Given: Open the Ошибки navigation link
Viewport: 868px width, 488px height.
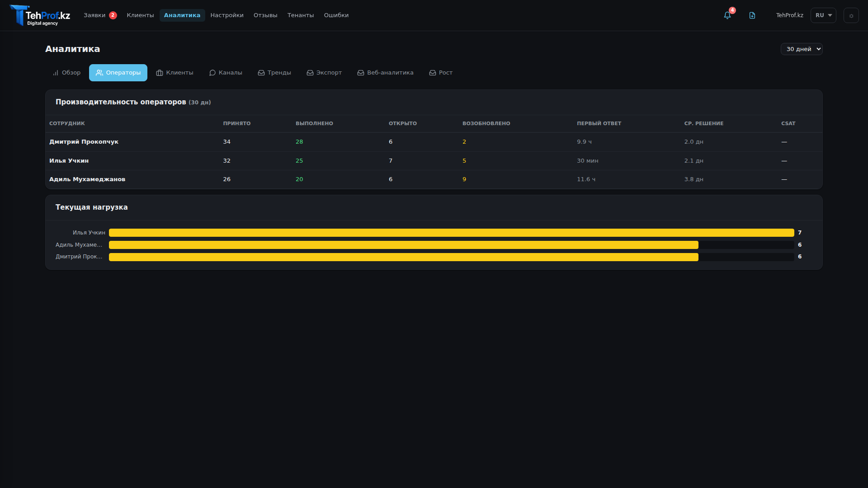Looking at the screenshot, I should (336, 15).
